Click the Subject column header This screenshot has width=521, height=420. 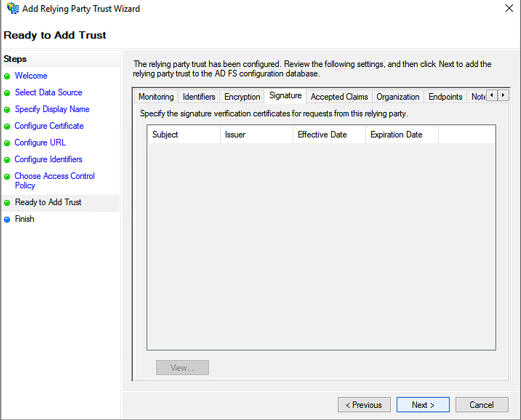click(x=165, y=135)
